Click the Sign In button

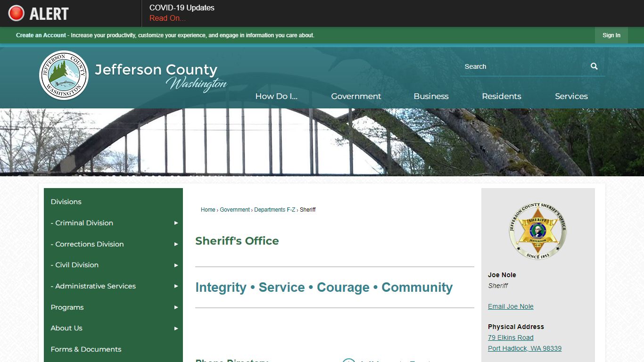click(x=611, y=35)
